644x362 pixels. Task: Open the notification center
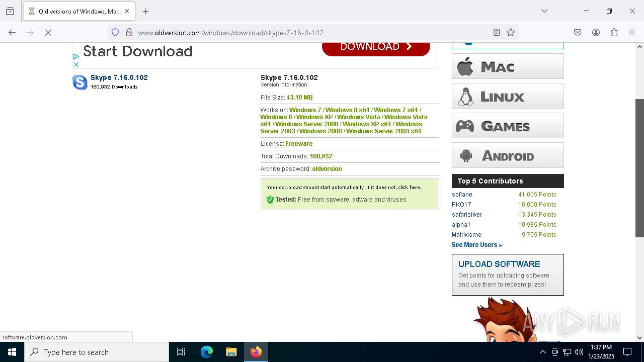[x=627, y=352]
